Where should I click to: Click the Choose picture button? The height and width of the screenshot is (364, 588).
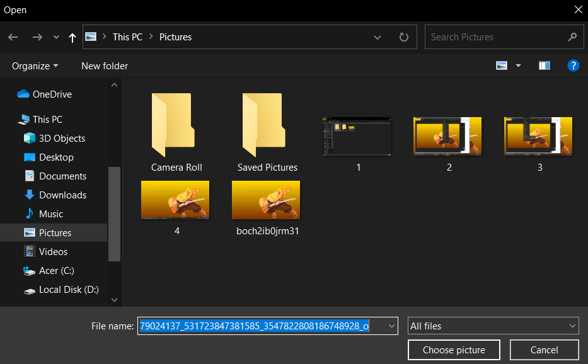tap(454, 350)
